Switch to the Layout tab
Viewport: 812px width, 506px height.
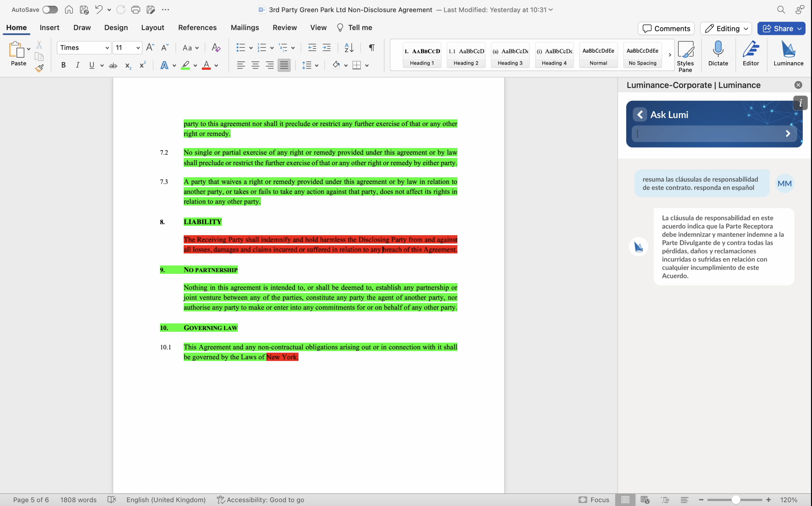click(x=152, y=27)
